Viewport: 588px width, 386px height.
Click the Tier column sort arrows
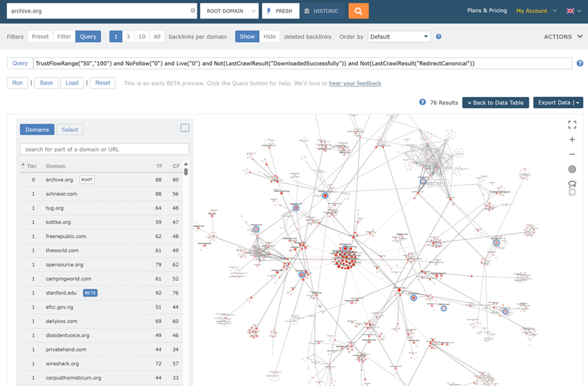pyautogui.click(x=23, y=165)
